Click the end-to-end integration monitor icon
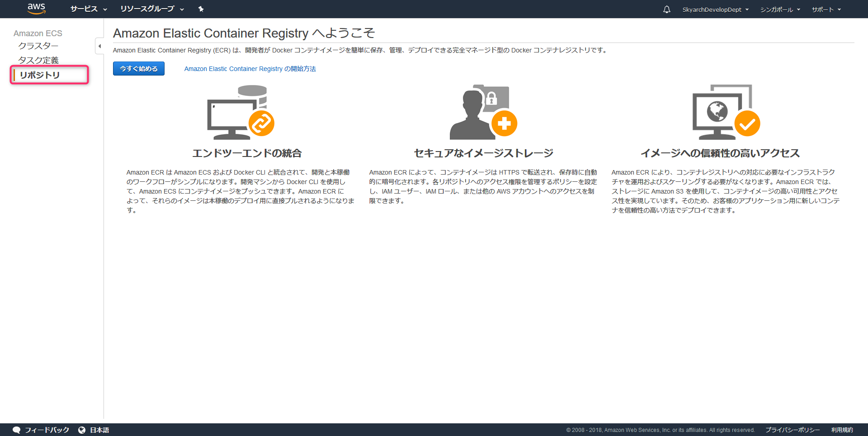Screen dimensions: 868x436 pyautogui.click(x=241, y=112)
